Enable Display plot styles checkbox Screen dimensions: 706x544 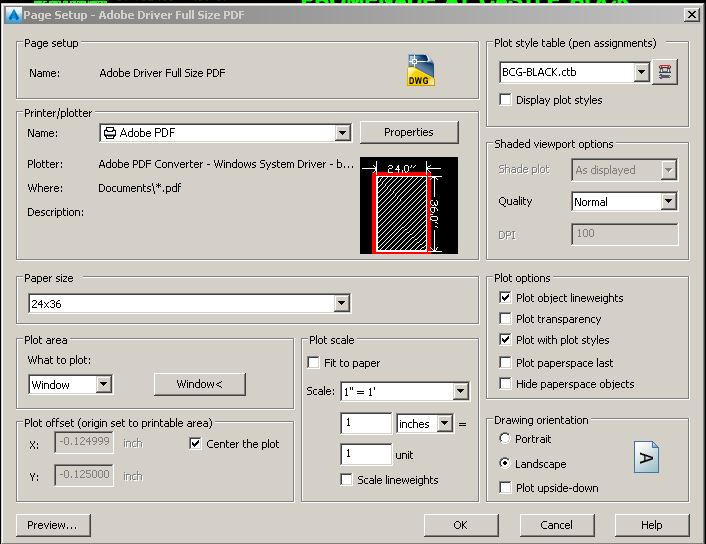(x=505, y=100)
